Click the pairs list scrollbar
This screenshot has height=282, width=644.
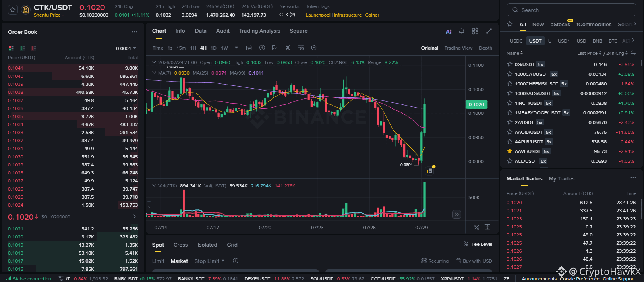coord(641,63)
